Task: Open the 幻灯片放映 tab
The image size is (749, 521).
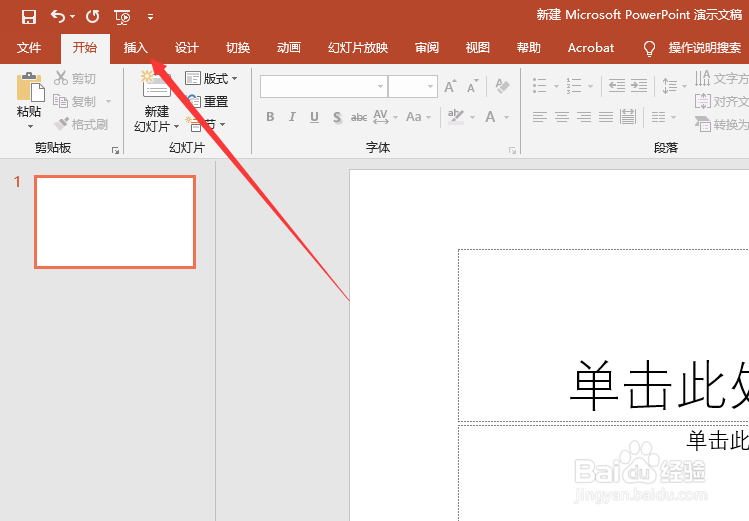Action: pos(358,48)
